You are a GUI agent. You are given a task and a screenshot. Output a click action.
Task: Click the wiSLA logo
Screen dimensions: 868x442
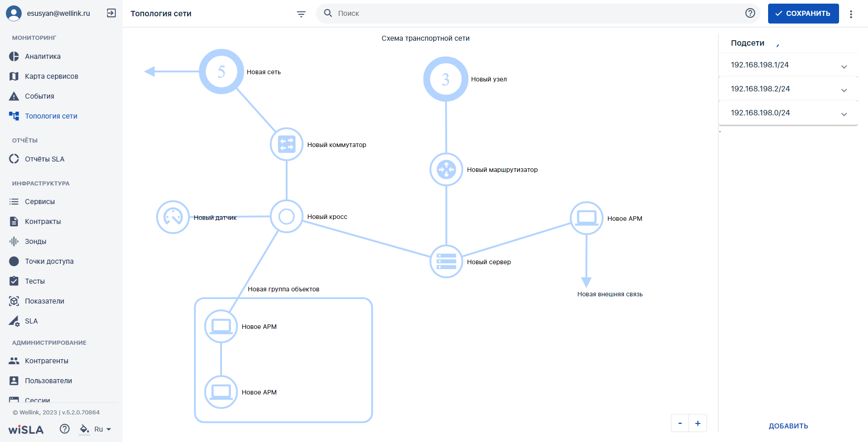[26, 429]
